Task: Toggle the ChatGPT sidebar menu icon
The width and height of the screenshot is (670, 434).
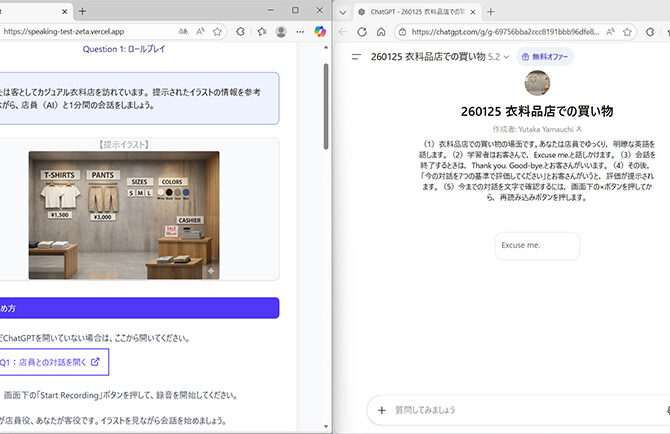Action: pyautogui.click(x=356, y=56)
